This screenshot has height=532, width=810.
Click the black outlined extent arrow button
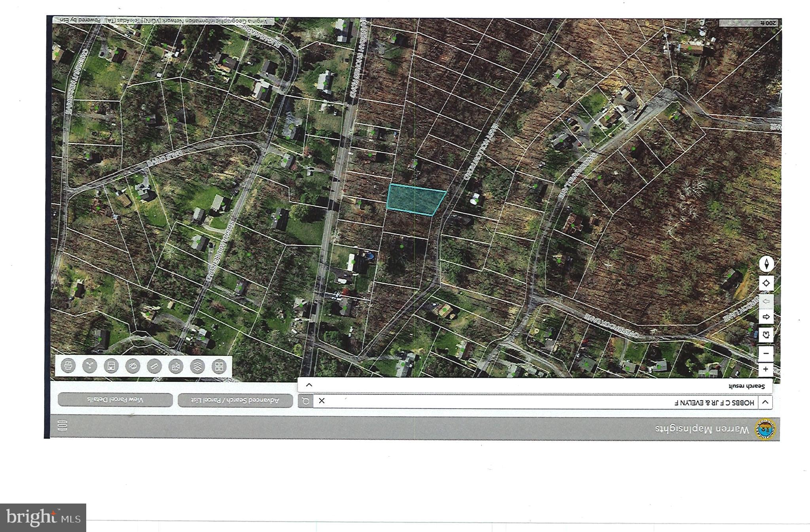click(x=766, y=317)
